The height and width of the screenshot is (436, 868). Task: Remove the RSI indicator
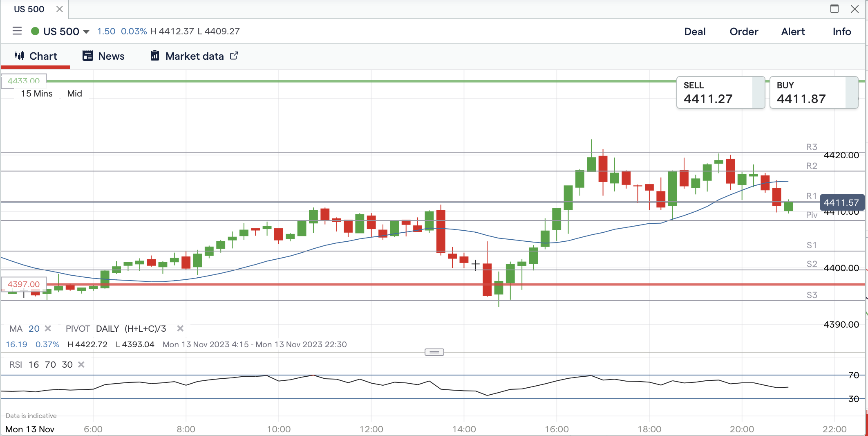coord(81,364)
